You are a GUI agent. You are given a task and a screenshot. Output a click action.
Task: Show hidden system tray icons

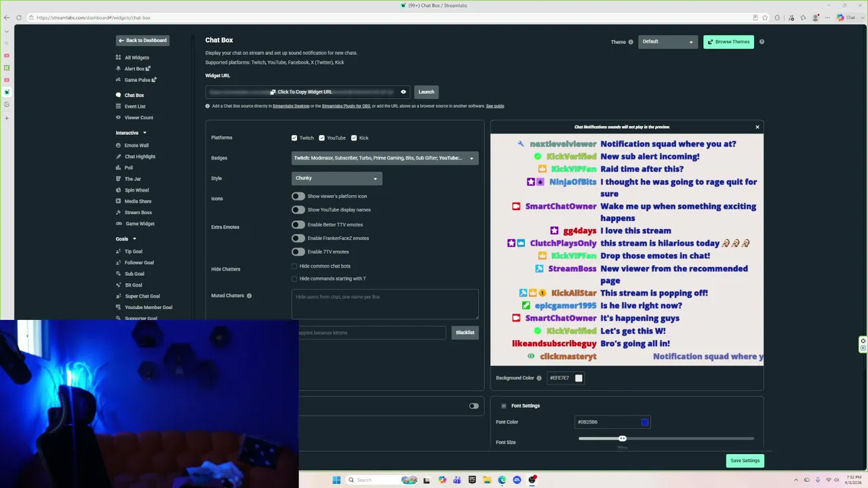[797, 480]
